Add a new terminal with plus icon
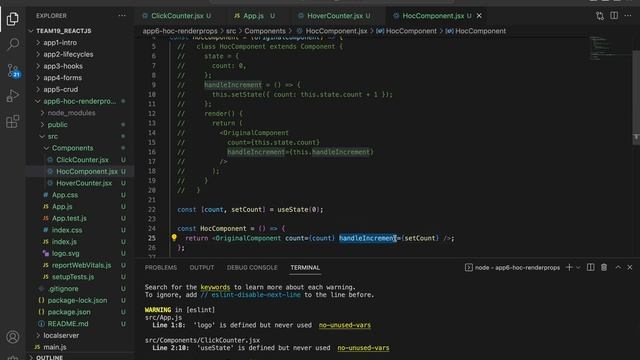 (569, 267)
